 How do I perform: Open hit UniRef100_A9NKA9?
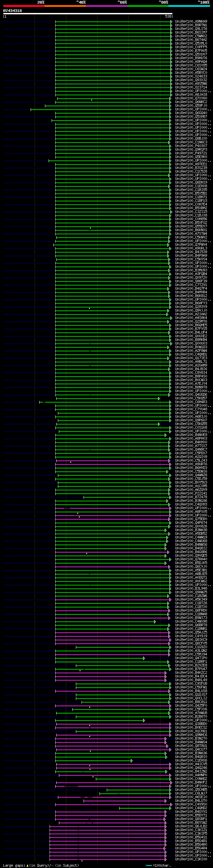coord(191,22)
